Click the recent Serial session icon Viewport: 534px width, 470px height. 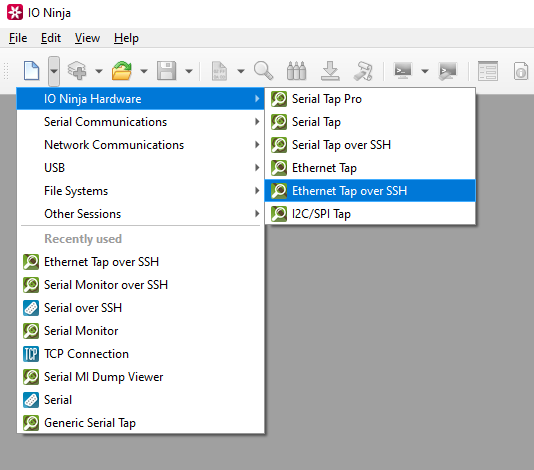[x=31, y=400]
